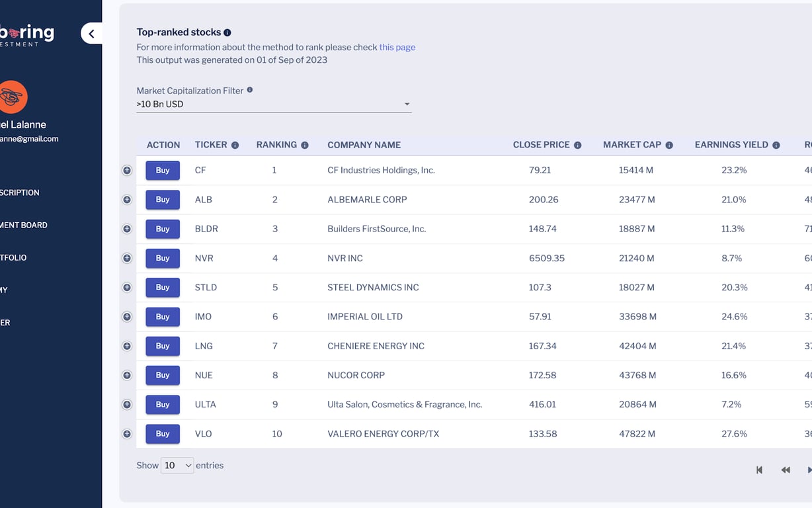Open the Market Capitalization Filter dropdown
The image size is (812, 508).
tap(274, 105)
